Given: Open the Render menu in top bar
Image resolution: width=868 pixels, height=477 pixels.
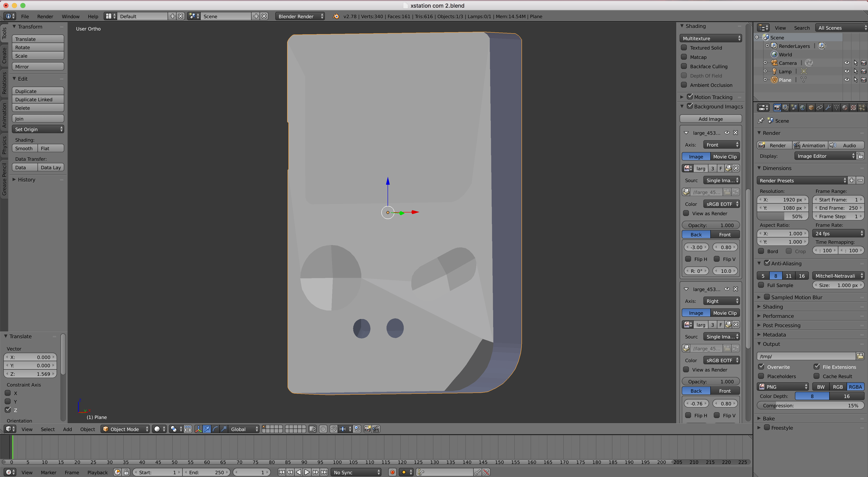Looking at the screenshot, I should point(45,16).
